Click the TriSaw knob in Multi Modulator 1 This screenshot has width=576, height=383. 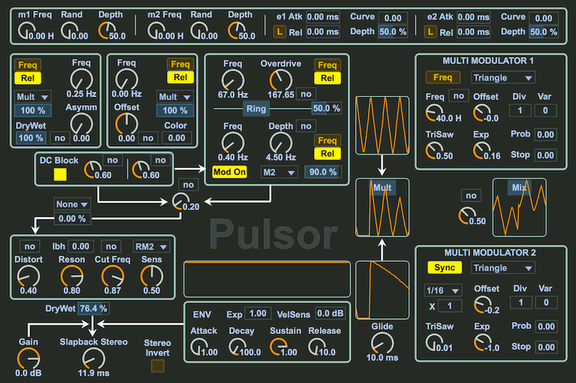[x=434, y=151]
